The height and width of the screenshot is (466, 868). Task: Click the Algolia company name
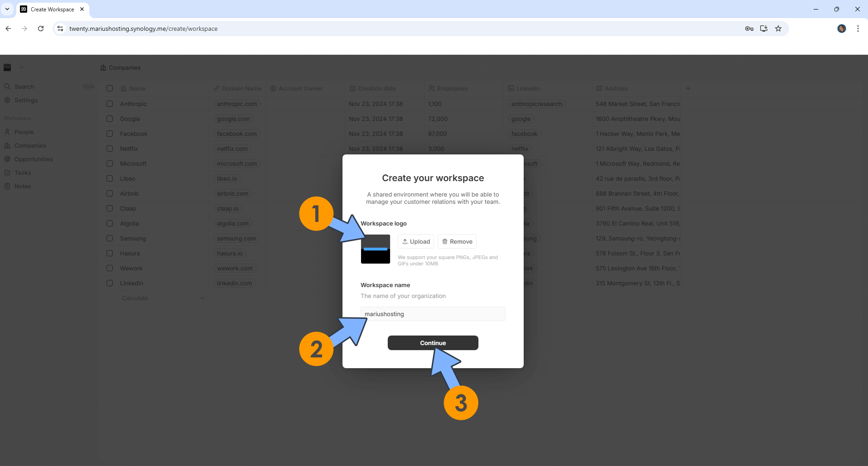pyautogui.click(x=130, y=223)
